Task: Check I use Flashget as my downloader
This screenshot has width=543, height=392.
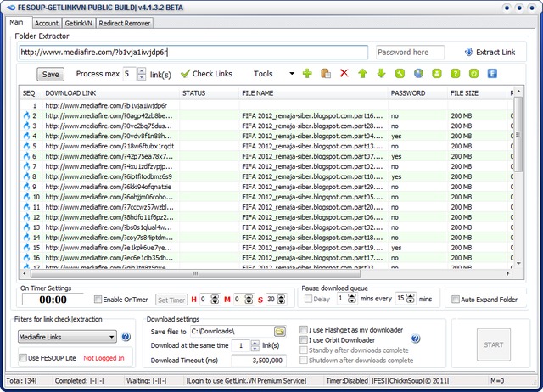Action: coord(304,330)
